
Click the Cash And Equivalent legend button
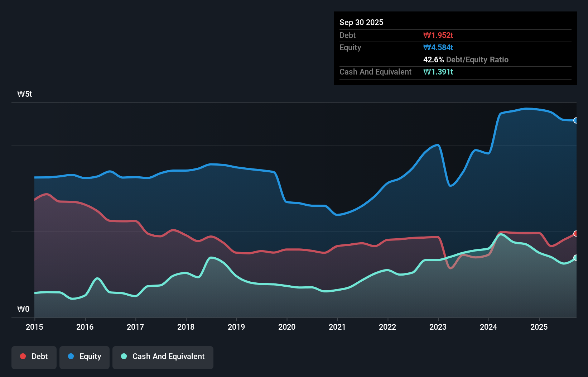click(x=163, y=357)
